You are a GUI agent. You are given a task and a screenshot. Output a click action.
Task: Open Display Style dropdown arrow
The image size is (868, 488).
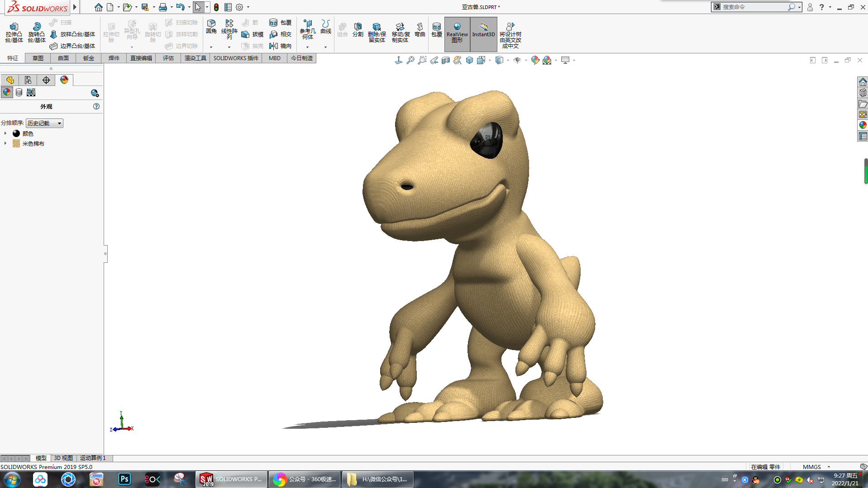click(508, 60)
